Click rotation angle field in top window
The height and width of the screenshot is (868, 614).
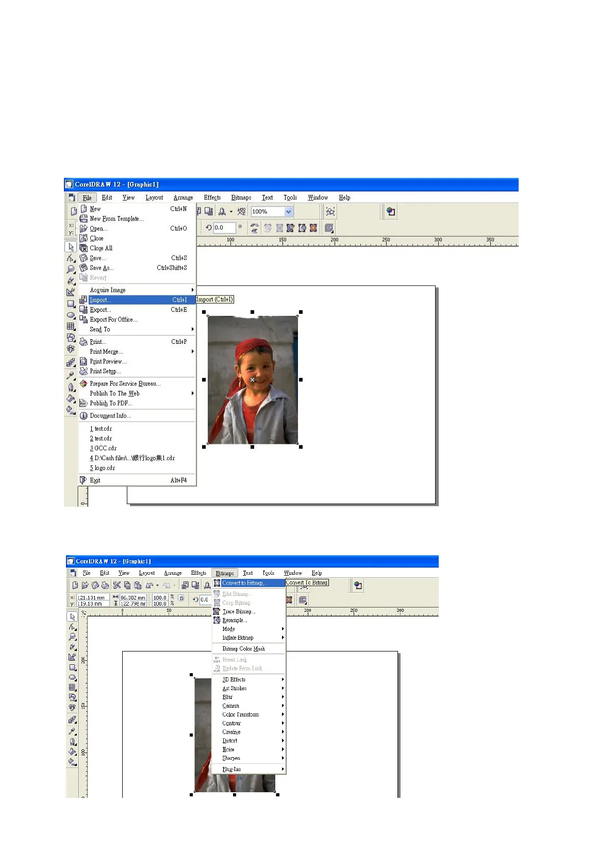click(x=224, y=228)
